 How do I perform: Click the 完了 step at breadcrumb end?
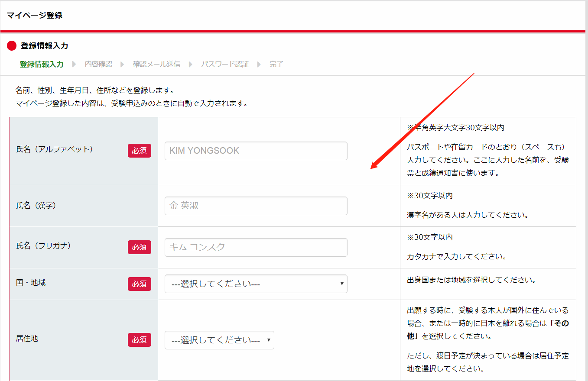click(x=276, y=64)
